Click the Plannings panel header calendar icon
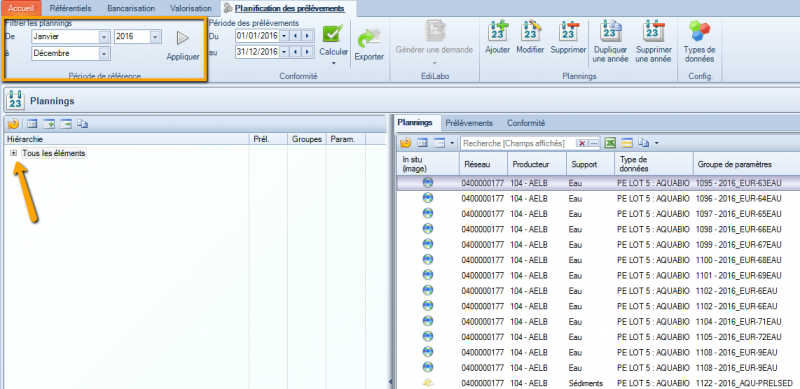Viewport: 800px width, 389px height. point(16,100)
